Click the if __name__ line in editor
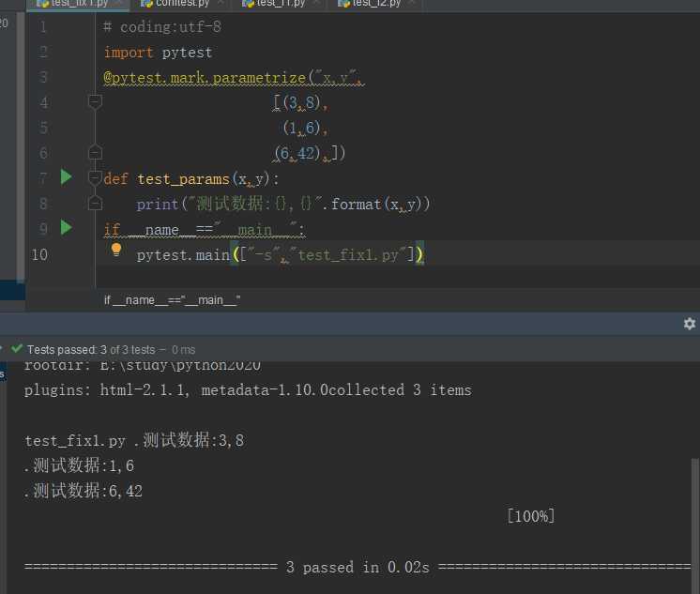This screenshot has height=594, width=700. pyautogui.click(x=204, y=230)
